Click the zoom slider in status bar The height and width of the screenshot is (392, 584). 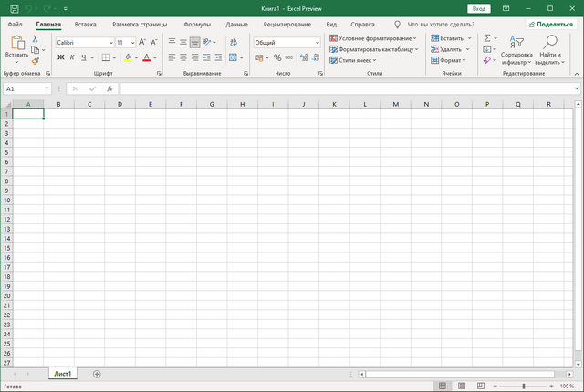(523, 387)
